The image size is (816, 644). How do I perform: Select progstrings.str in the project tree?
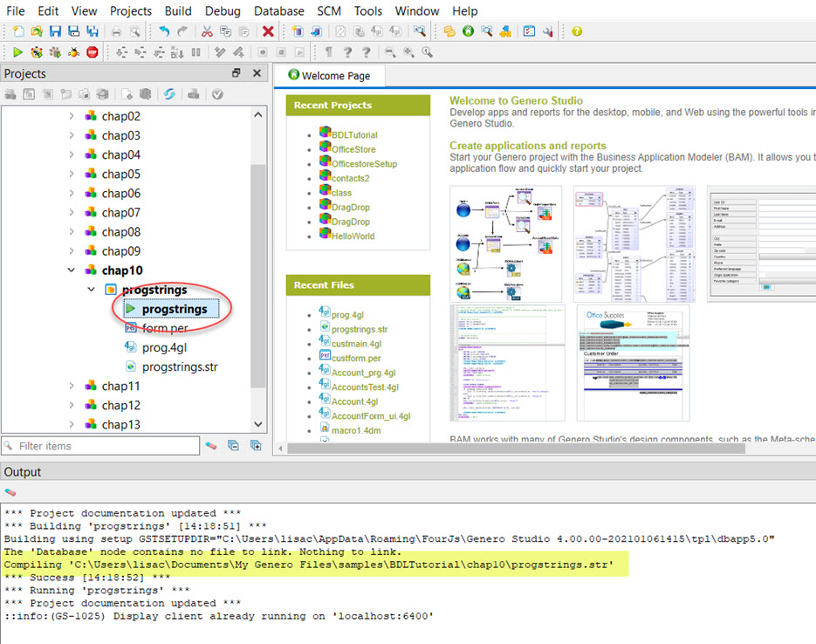click(x=180, y=367)
